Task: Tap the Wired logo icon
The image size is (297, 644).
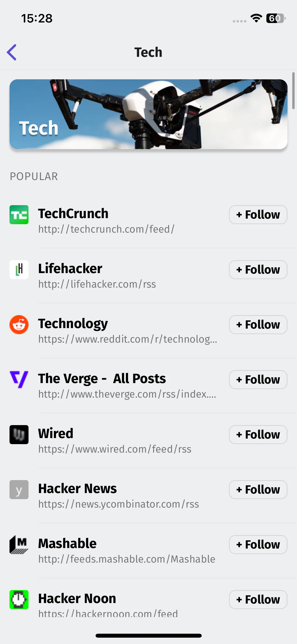Action: (19, 435)
